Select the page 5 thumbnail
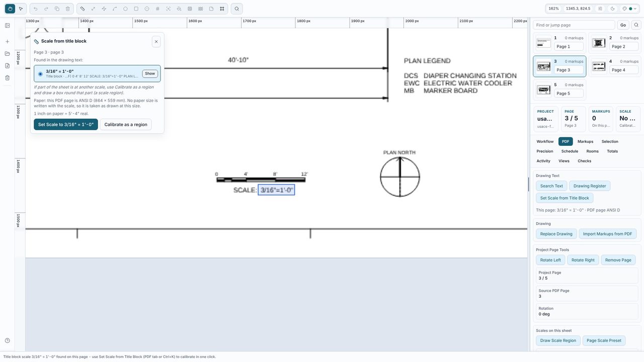The image size is (644, 362). pyautogui.click(x=543, y=90)
